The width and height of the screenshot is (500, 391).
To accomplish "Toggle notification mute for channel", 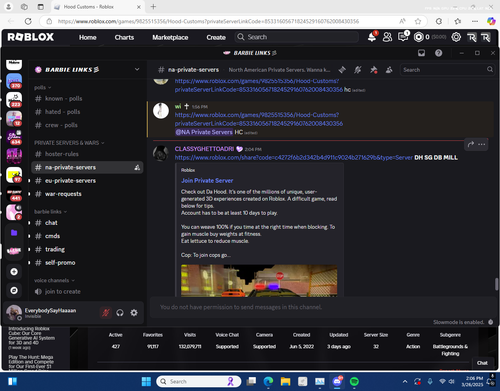I will (358, 70).
